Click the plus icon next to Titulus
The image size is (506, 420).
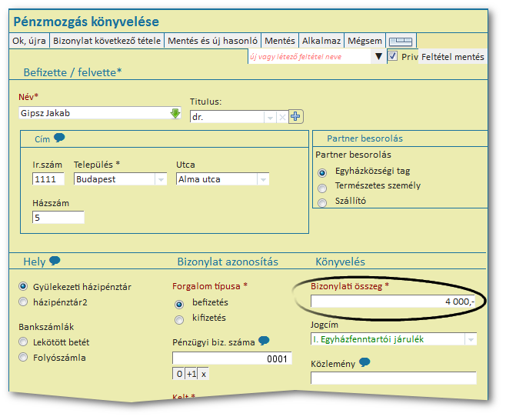point(295,117)
